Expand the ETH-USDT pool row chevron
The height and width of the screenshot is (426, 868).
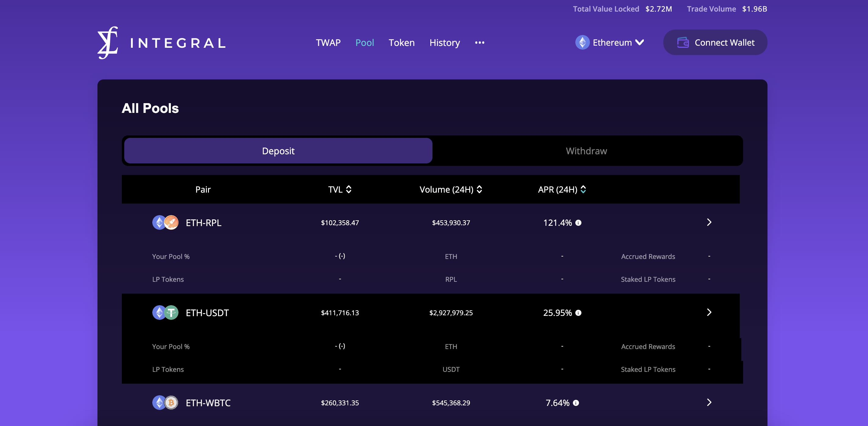(x=709, y=312)
